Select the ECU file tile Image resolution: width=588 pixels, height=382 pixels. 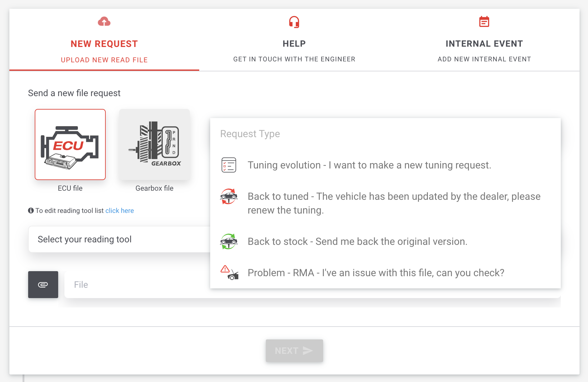(x=70, y=144)
